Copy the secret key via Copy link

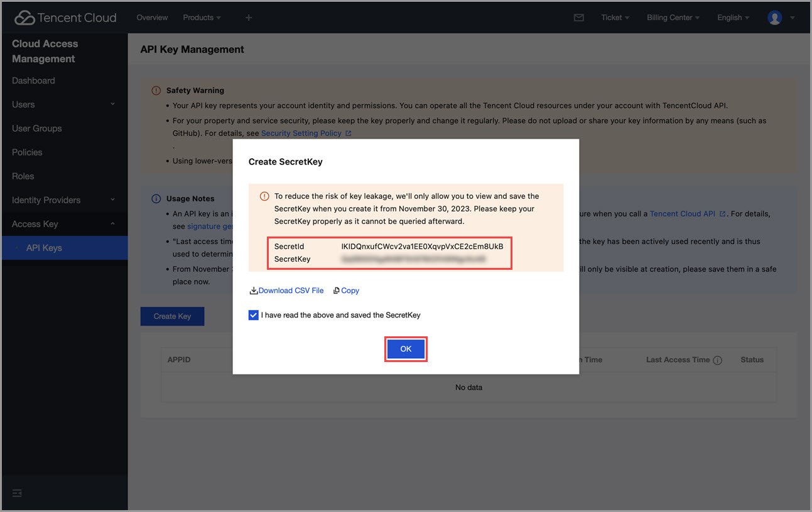click(350, 291)
